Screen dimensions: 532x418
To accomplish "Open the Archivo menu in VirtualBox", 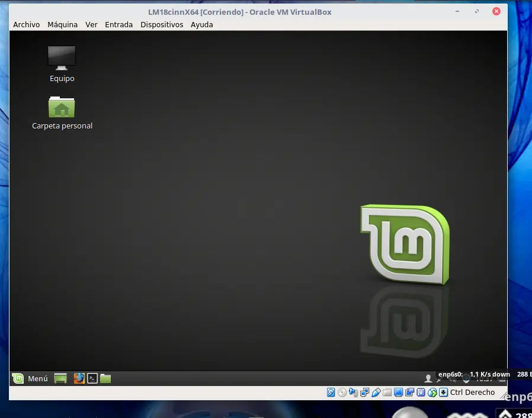I will pyautogui.click(x=27, y=25).
